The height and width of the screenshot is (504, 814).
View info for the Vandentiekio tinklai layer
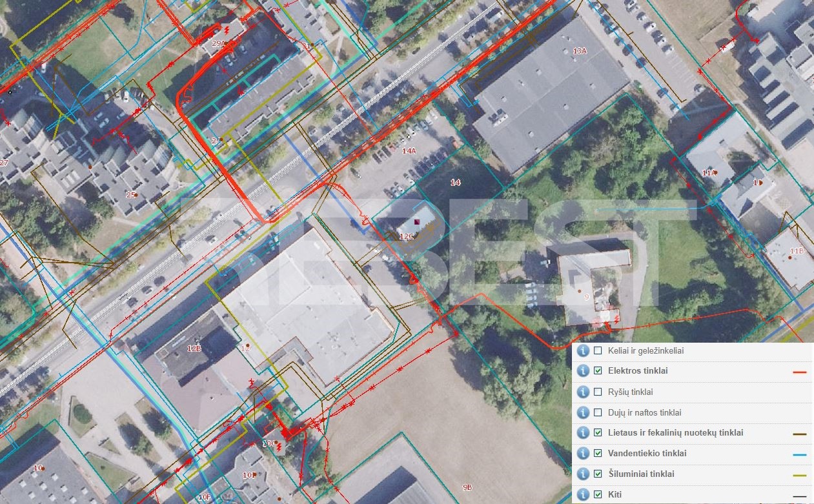point(583,453)
